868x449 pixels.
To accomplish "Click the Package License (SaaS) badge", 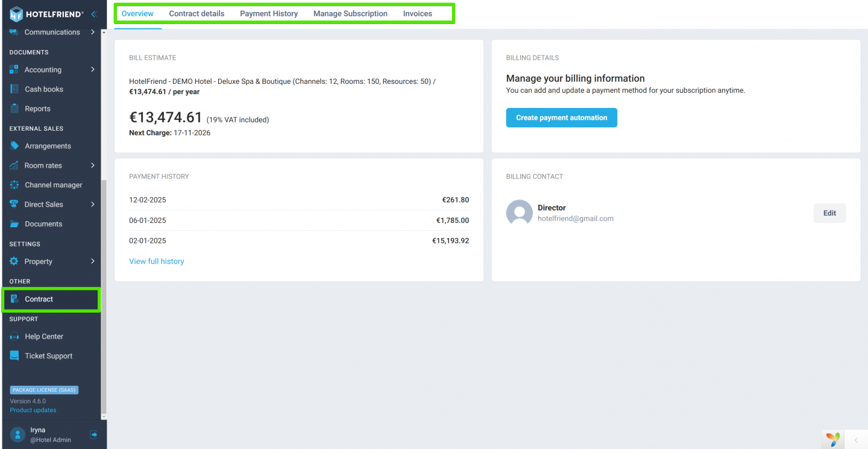I will click(44, 390).
